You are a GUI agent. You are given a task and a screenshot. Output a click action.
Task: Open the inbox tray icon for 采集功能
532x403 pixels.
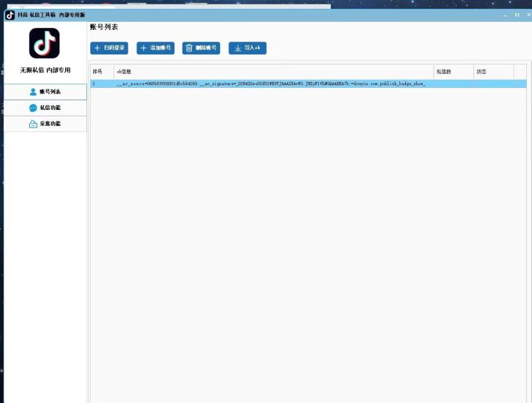coord(33,124)
